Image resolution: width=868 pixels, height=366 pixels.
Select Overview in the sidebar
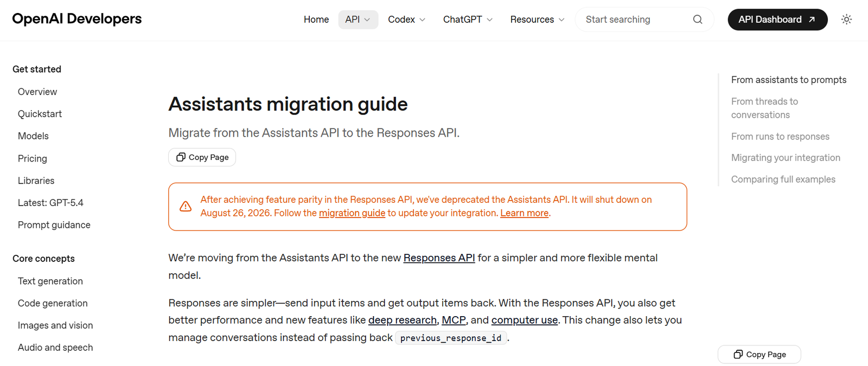[x=37, y=92]
